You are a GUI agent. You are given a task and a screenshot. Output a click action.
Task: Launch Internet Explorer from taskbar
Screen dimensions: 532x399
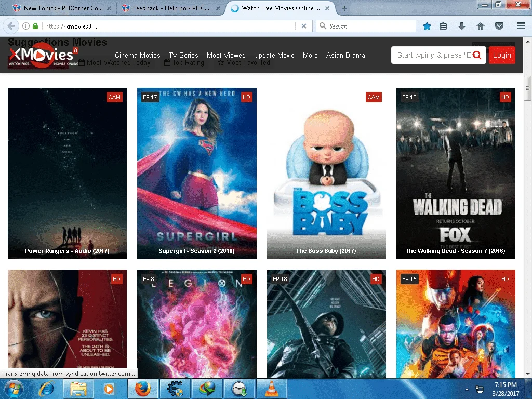click(46, 389)
